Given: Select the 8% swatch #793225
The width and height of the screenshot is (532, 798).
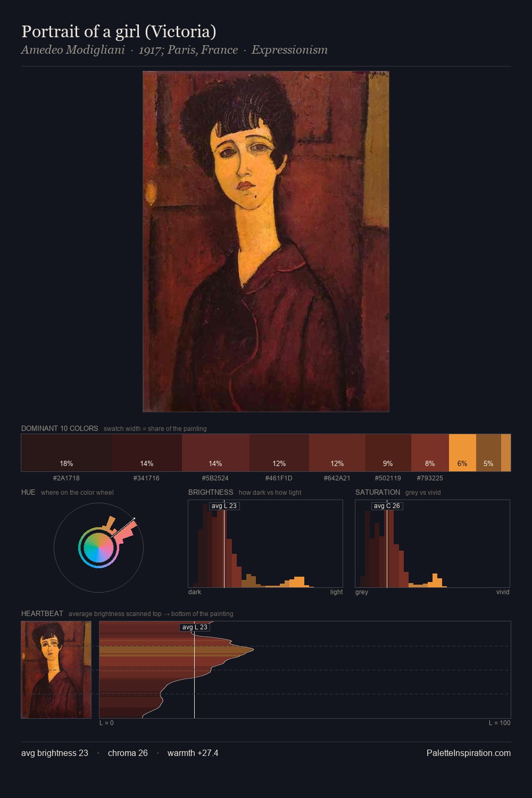Looking at the screenshot, I should pyautogui.click(x=430, y=453).
